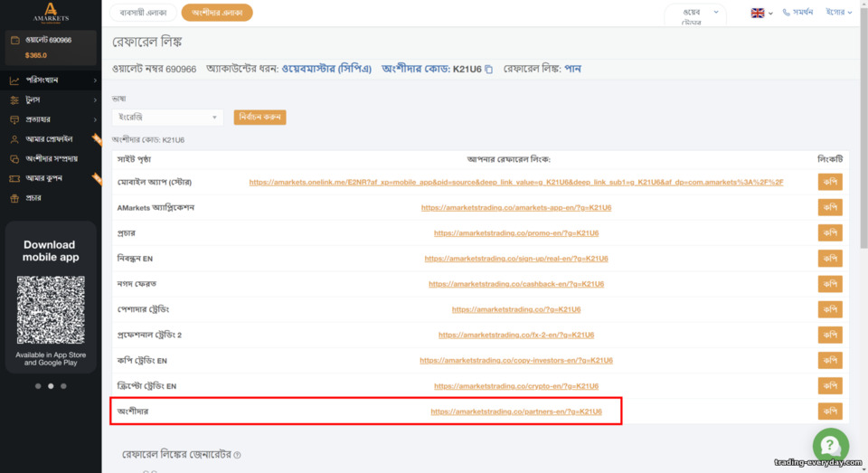Open the ইগোর user menu dropdown
868x473 pixels.
839,12
